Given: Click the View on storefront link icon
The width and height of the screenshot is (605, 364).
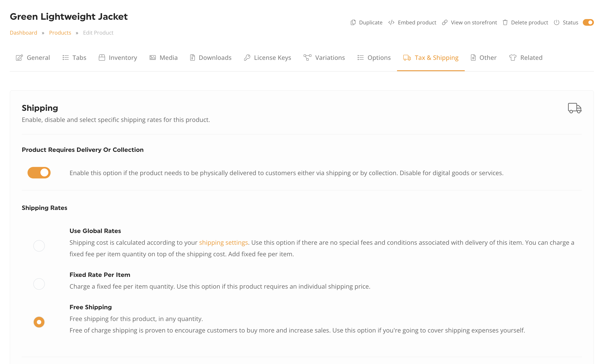Looking at the screenshot, I should pyautogui.click(x=445, y=23).
